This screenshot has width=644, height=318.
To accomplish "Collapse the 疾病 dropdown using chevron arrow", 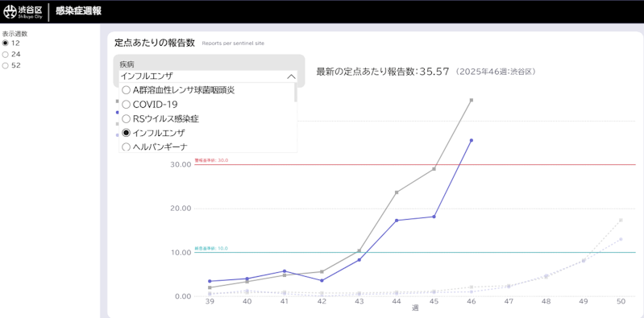I will pos(291,76).
